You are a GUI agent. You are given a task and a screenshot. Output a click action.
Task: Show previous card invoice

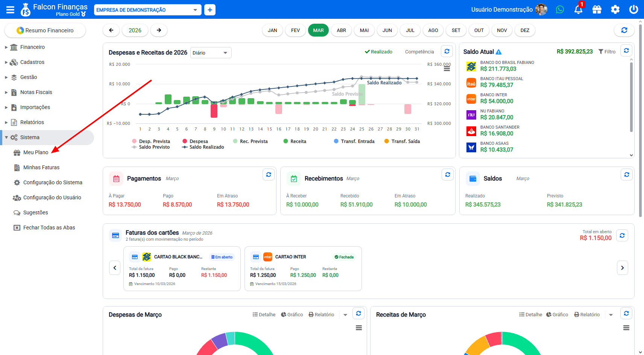115,268
